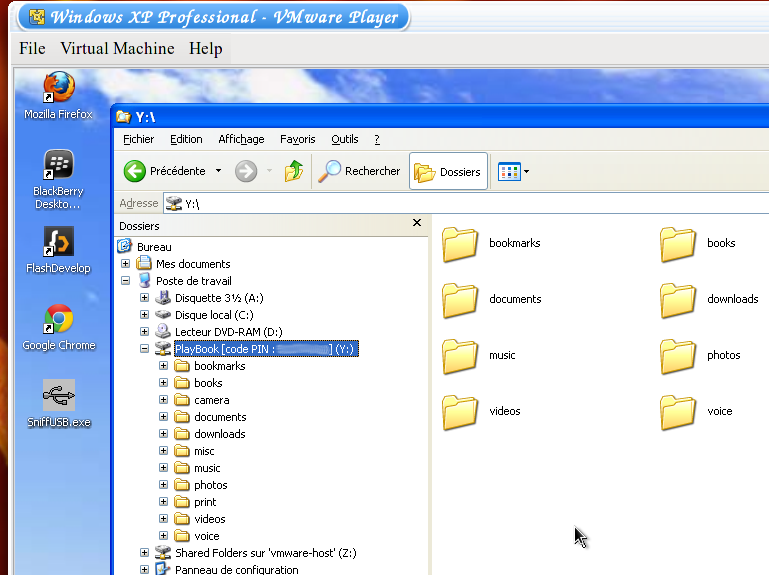Select the documents folder in right pane
The image size is (769, 575).
pyautogui.click(x=492, y=300)
